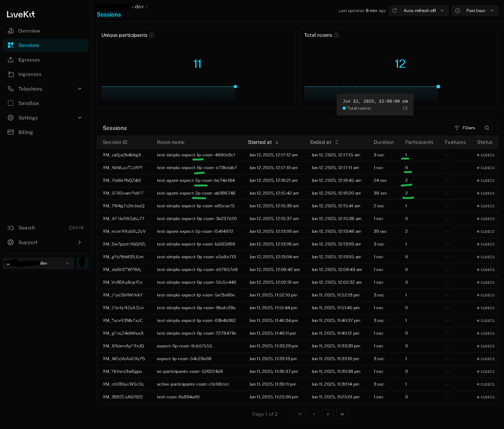Click room name expect-0p-room-9cb5f555
The height and width of the screenshot is (429, 504).
(x=184, y=346)
